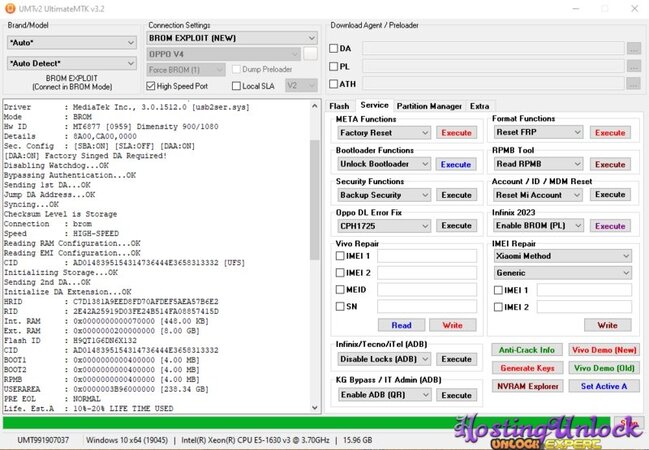This screenshot has width=649, height=450.
Task: Select the Extra tab
Action: coord(480,105)
